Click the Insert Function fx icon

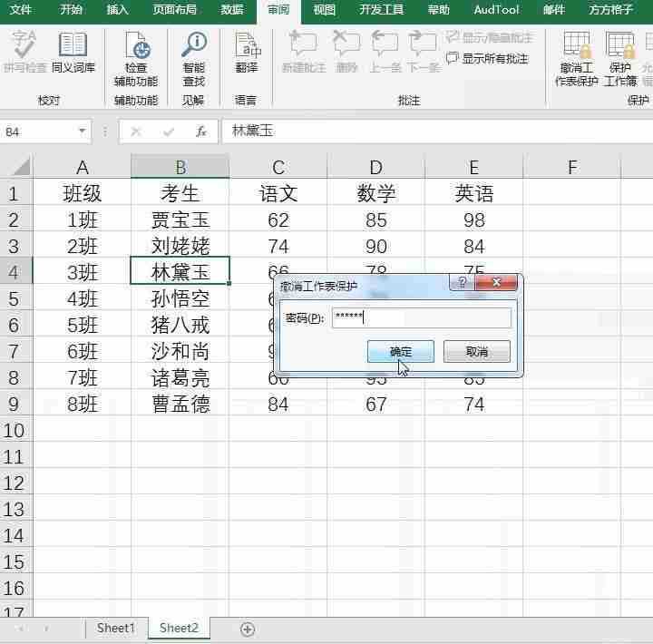pyautogui.click(x=201, y=132)
